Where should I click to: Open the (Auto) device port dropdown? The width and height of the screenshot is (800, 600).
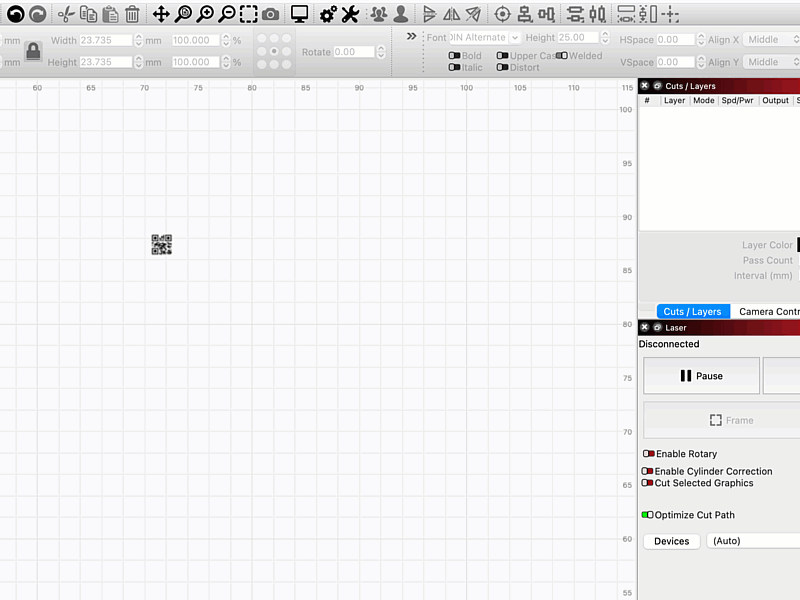[752, 541]
